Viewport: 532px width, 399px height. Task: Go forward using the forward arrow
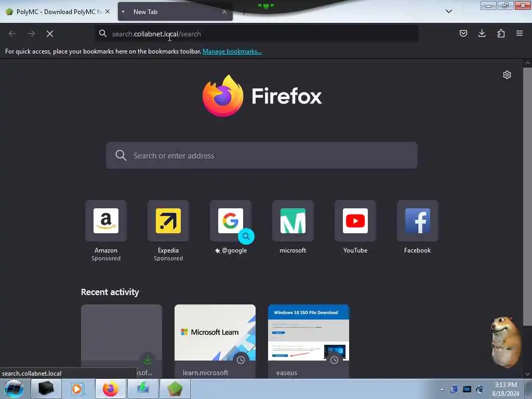[x=31, y=34]
